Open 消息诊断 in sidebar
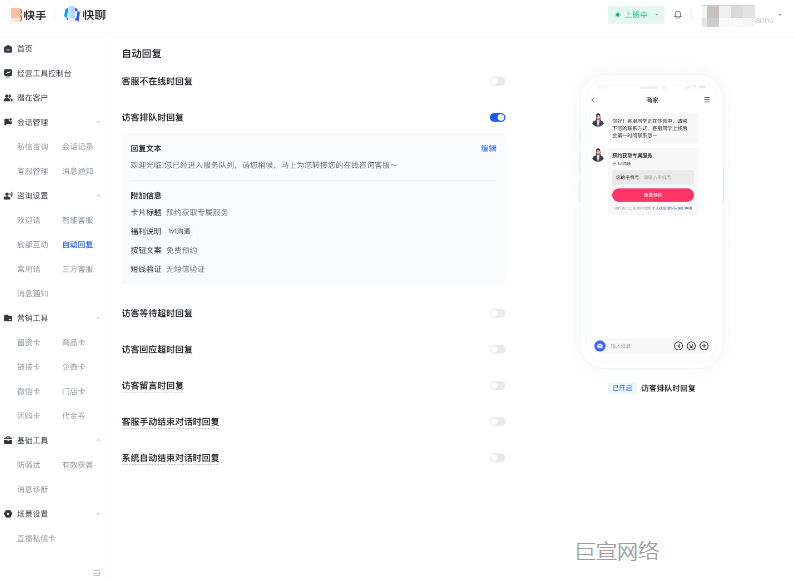Image resolution: width=795 pixels, height=582 pixels. [x=32, y=489]
